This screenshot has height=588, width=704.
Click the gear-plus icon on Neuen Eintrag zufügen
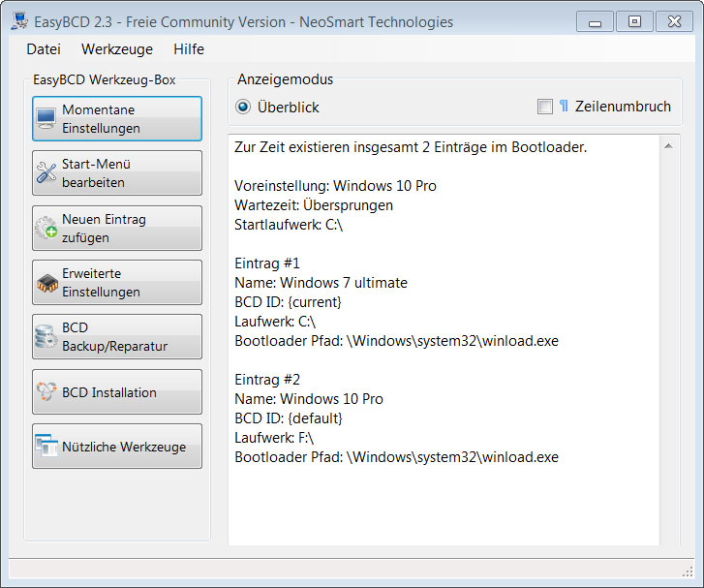click(x=46, y=228)
